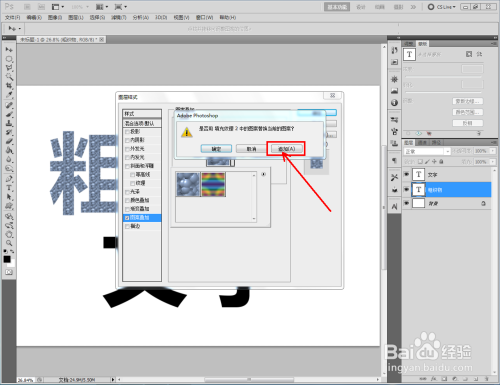500x385 pixels.
Task: Enable the 外发光 outer glow checkbox
Action: 127,149
